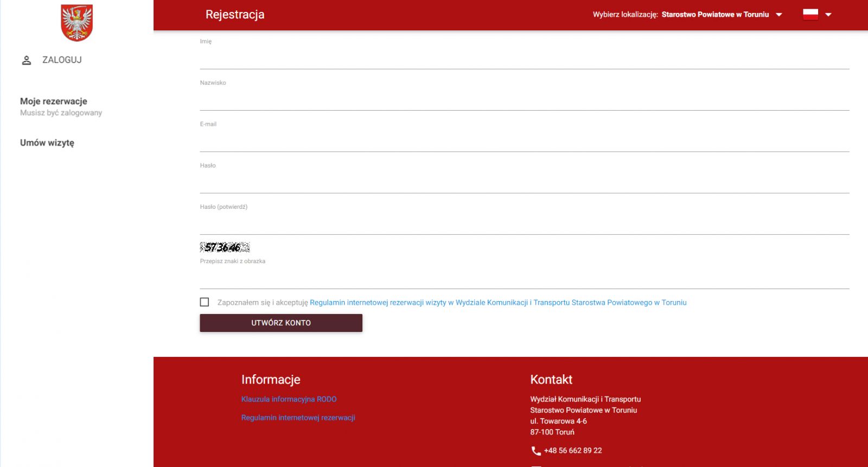Click the captcha text field Przepisz znaki

[524, 278]
